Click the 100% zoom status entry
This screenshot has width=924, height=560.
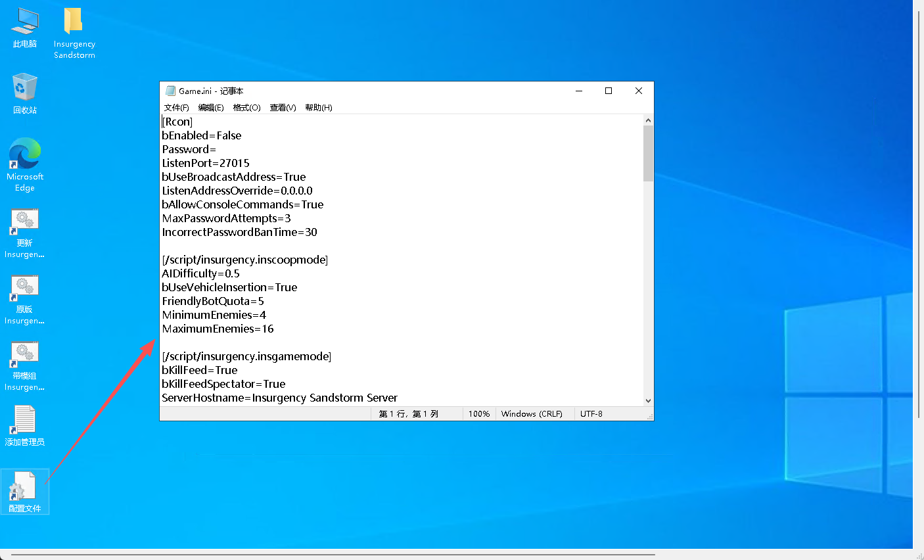[479, 414]
